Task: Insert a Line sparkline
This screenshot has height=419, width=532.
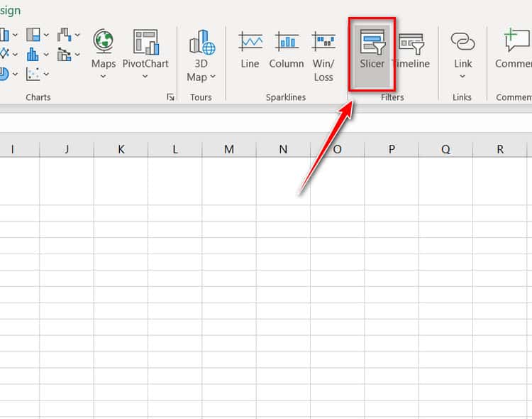Action: [250, 50]
